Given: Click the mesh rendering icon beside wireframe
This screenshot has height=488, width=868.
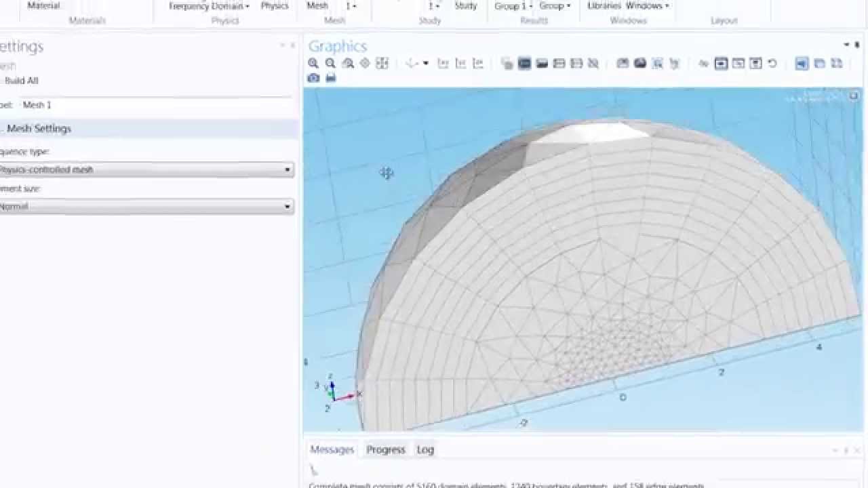Looking at the screenshot, I should [x=755, y=63].
